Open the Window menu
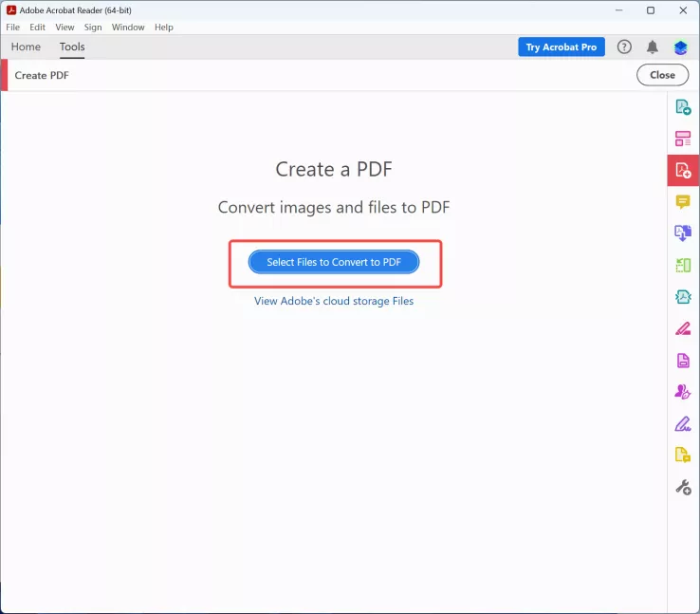Screen dimensions: 700x614 click(128, 28)
